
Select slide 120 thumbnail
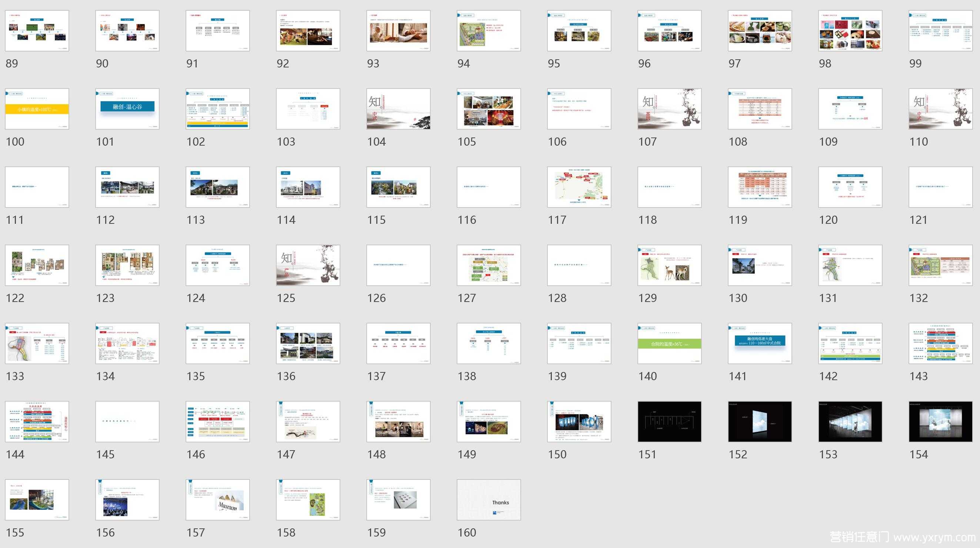pos(850,187)
